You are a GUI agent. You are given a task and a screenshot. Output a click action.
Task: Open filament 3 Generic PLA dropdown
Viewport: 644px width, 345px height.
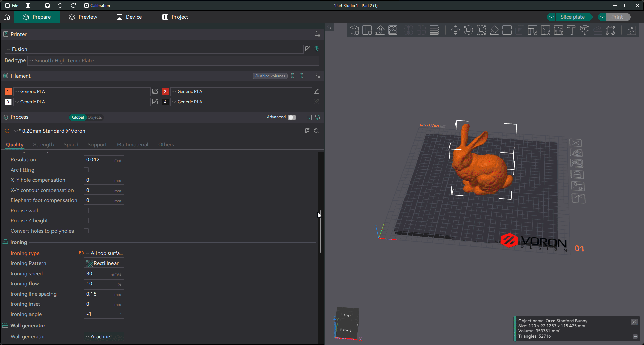pos(82,102)
